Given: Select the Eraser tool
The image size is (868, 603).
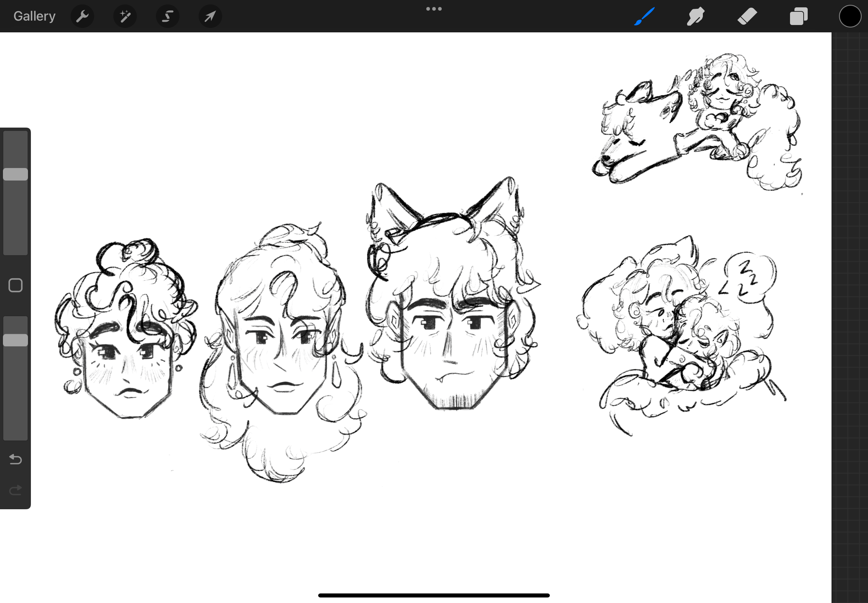Looking at the screenshot, I should (747, 16).
